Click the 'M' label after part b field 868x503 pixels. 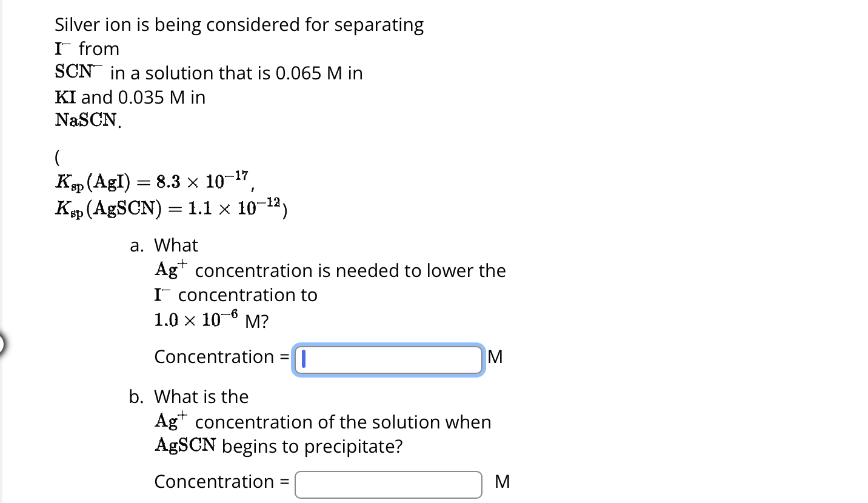tap(502, 481)
